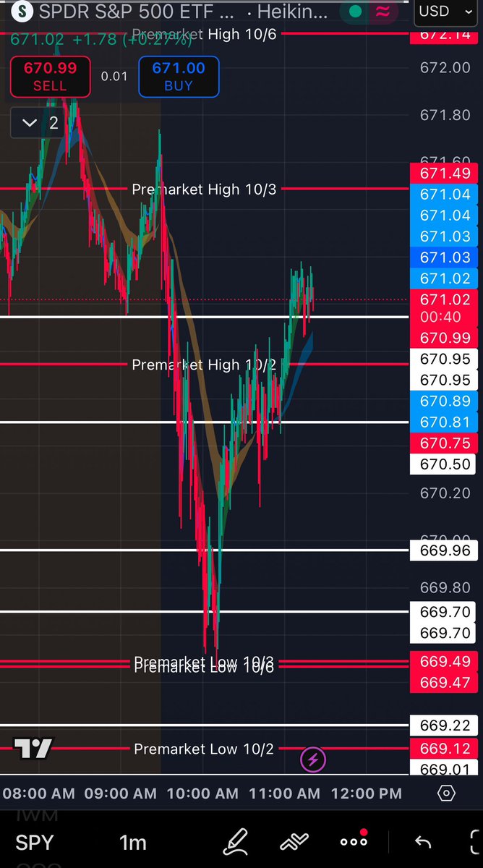Tap the 0.01 spread value

click(114, 77)
